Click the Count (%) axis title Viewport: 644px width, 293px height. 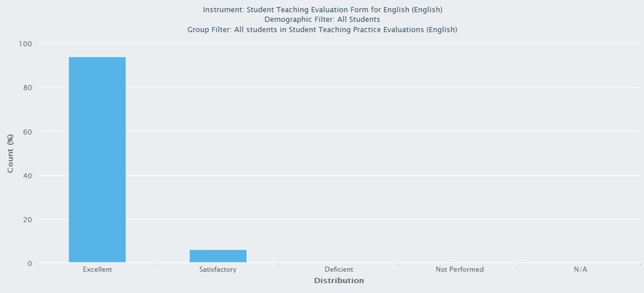pos(10,153)
